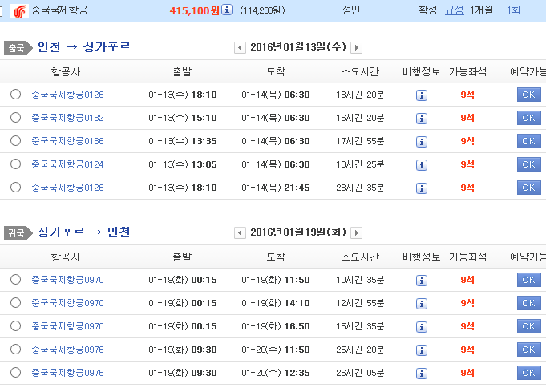Image resolution: width=546 pixels, height=392 pixels.
Task: Go to next return date after 01월19일
Action: click(356, 232)
